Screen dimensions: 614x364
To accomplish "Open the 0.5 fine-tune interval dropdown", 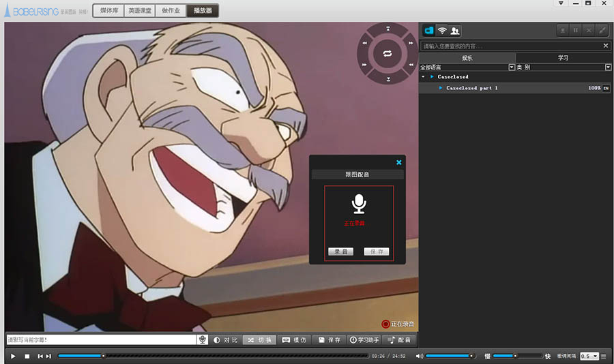I will pos(589,357).
